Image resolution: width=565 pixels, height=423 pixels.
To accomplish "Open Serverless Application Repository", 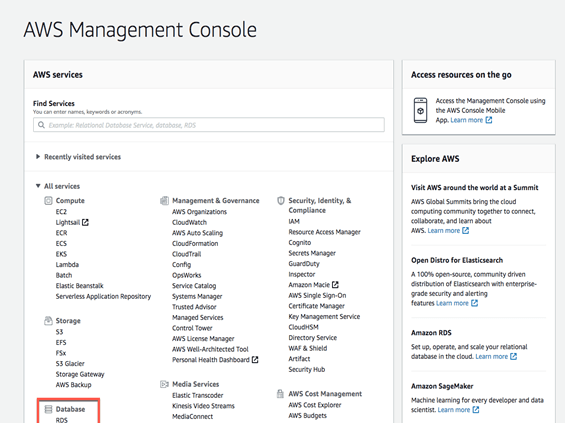I will 103,296.
